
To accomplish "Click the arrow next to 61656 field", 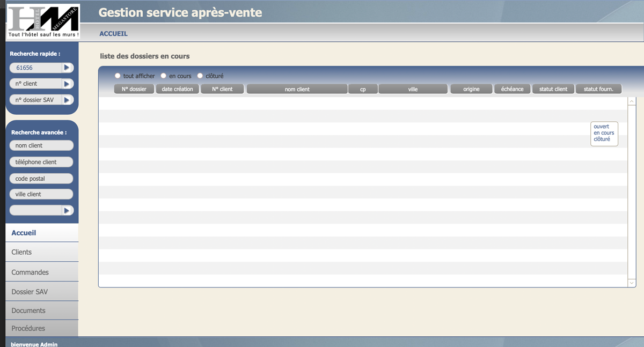I will coord(67,68).
